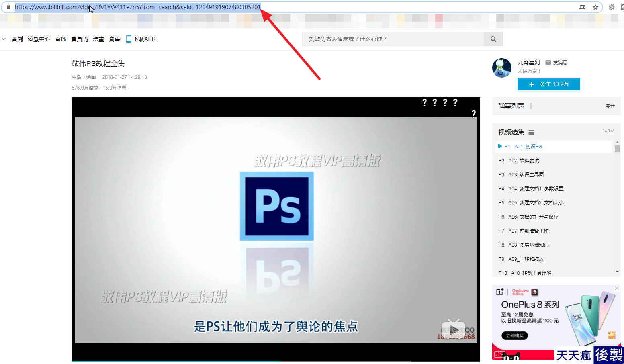
Task: Click the episode list scrollbar thumb
Action: point(617,149)
